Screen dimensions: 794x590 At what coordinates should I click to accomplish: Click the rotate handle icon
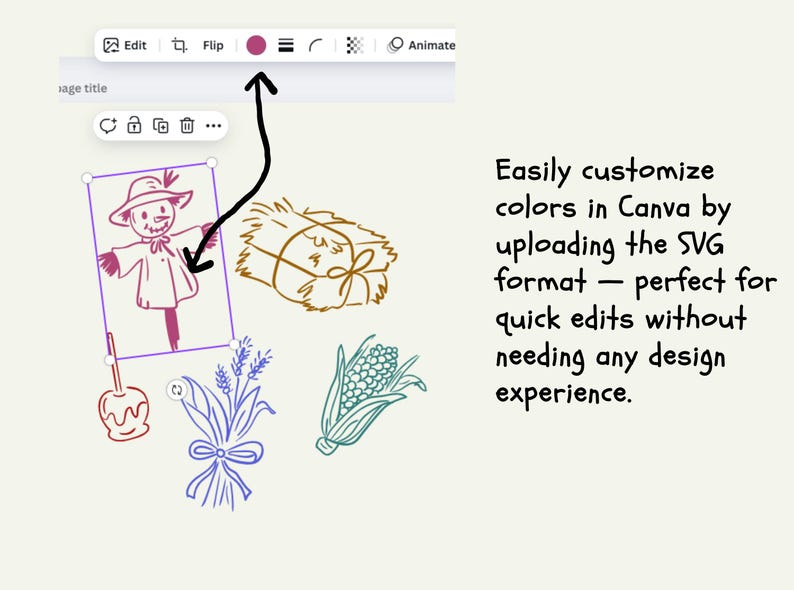[177, 390]
